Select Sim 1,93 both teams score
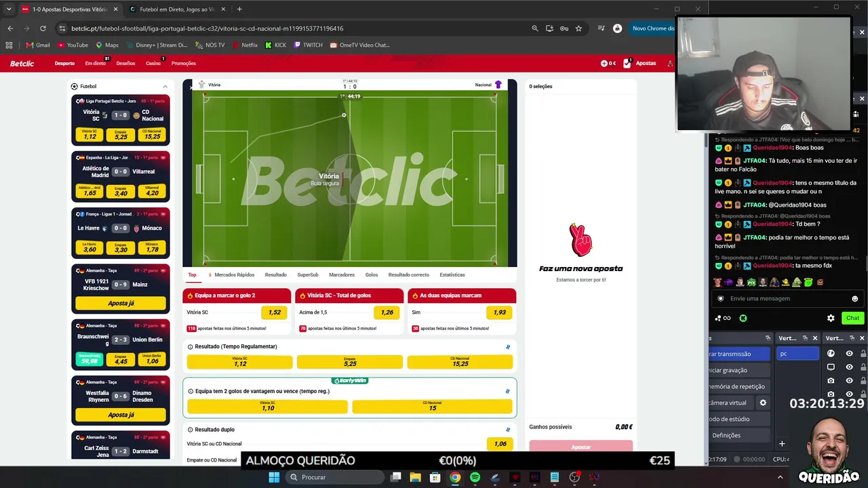Screen dimensions: 868x488 [500, 312]
